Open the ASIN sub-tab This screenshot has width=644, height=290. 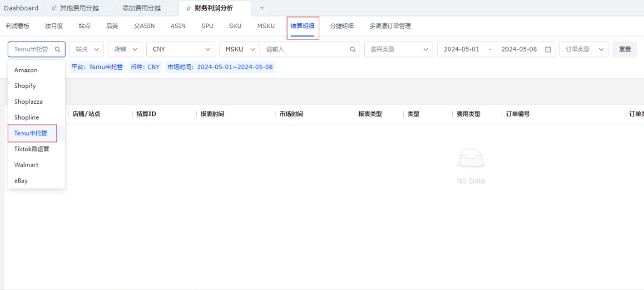click(x=178, y=26)
